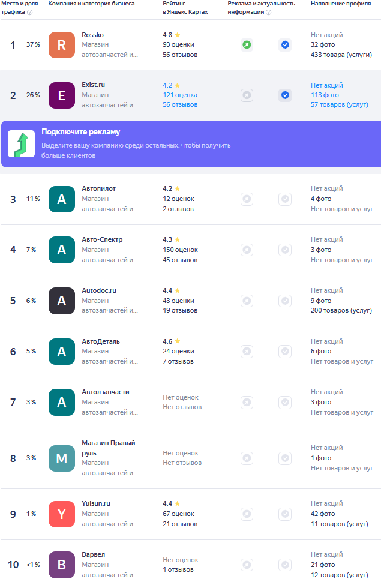381x588 pixels.
Task: Click the help icon beside "Место и доля трафика"
Action: tap(30, 12)
